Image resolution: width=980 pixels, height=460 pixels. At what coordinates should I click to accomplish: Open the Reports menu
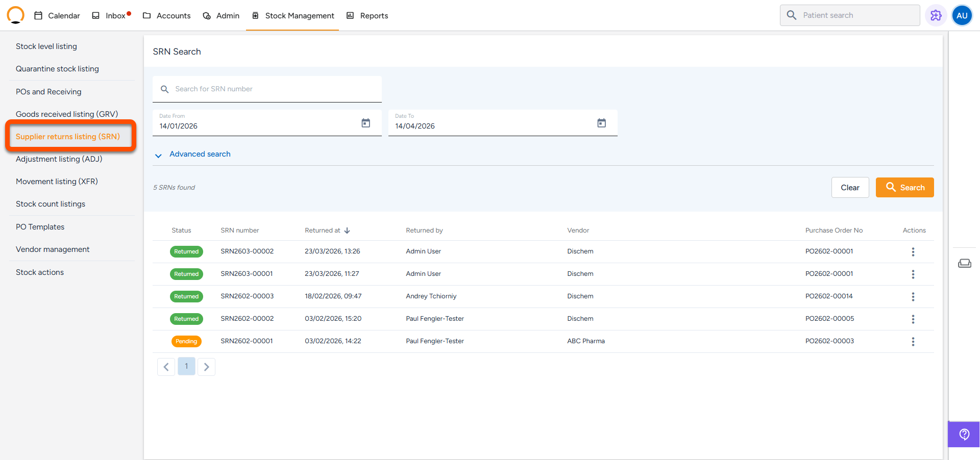(x=367, y=16)
